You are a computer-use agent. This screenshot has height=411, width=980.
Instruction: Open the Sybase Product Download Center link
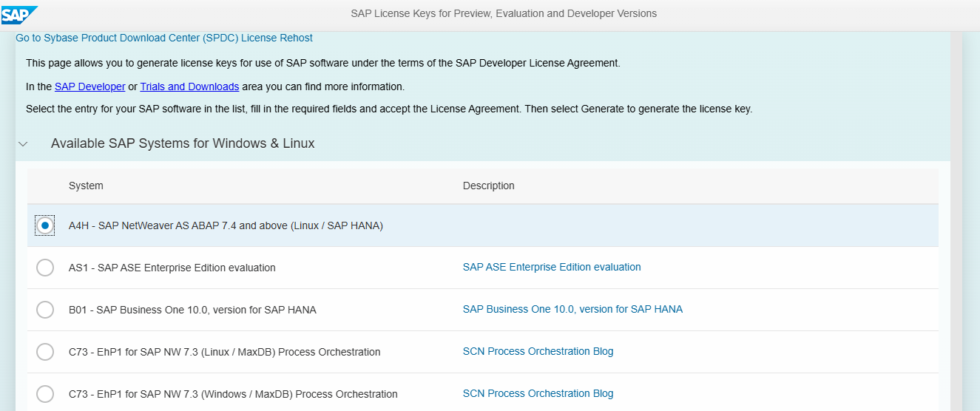tap(164, 38)
